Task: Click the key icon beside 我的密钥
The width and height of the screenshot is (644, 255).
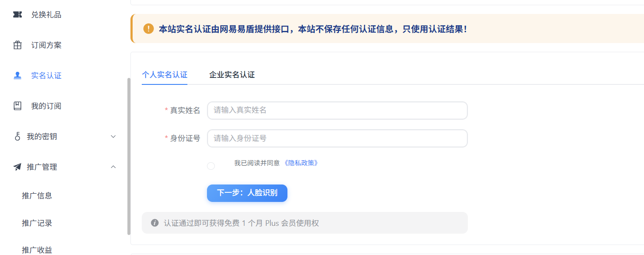Action: [x=17, y=137]
